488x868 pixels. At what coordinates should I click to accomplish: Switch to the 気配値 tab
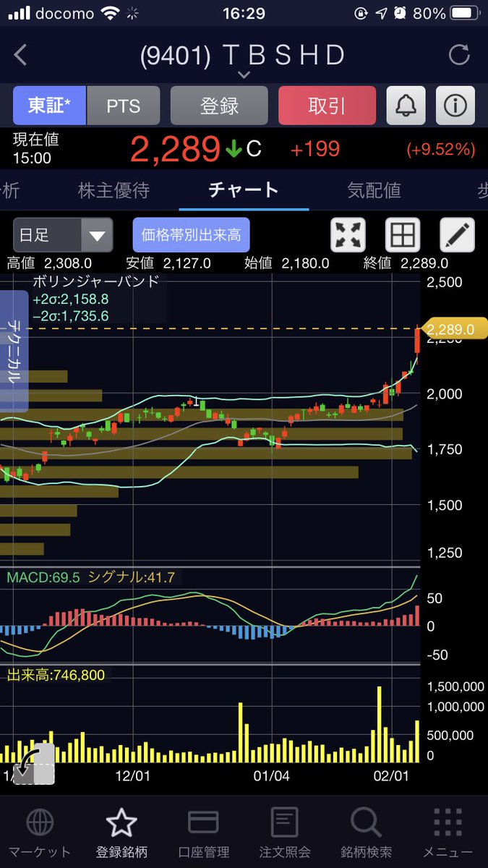(x=374, y=190)
